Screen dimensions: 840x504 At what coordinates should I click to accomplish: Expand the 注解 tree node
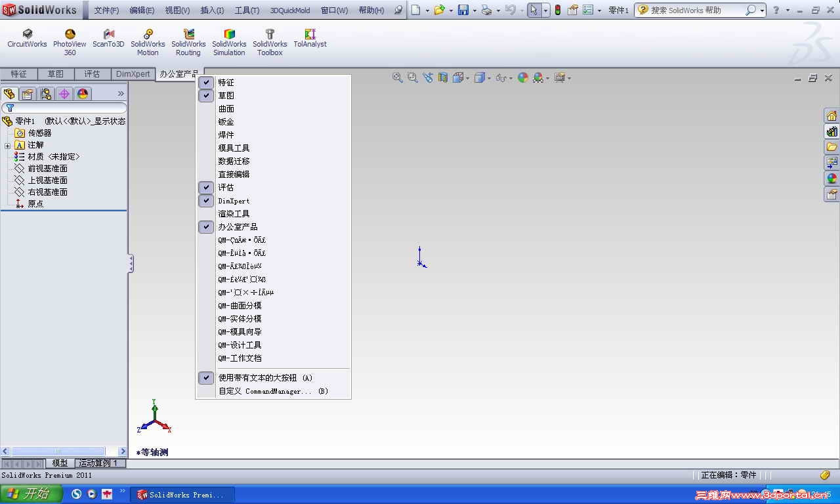[x=7, y=145]
